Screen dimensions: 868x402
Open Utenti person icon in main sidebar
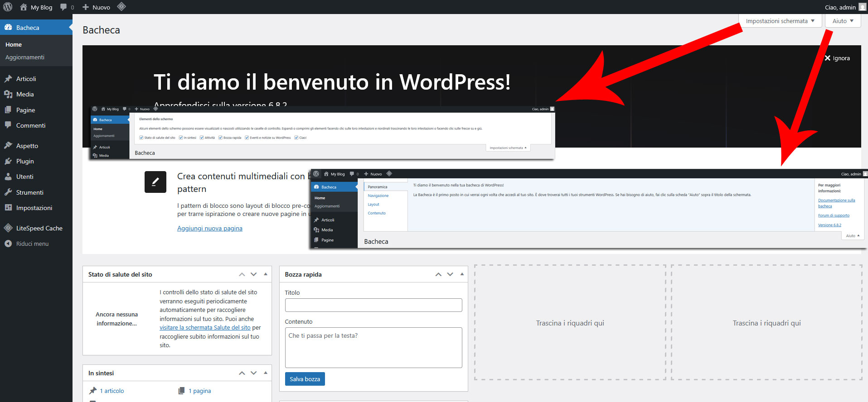pyautogui.click(x=8, y=177)
